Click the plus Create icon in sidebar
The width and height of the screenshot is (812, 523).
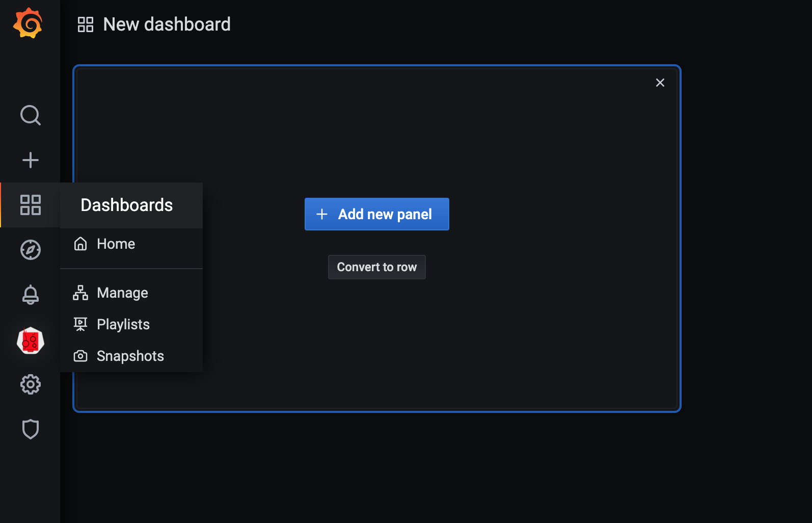[x=31, y=160]
